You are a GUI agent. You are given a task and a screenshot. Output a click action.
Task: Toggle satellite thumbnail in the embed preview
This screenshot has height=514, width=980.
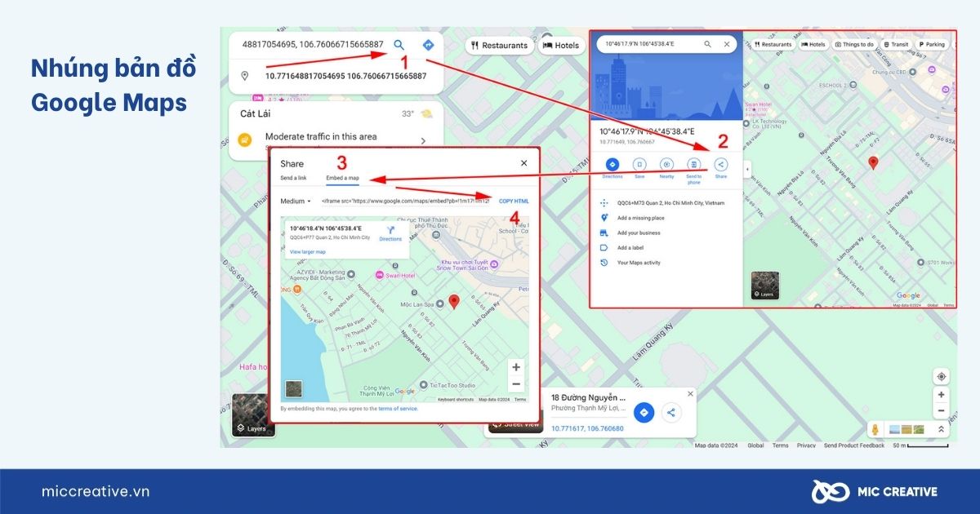pyautogui.click(x=293, y=389)
